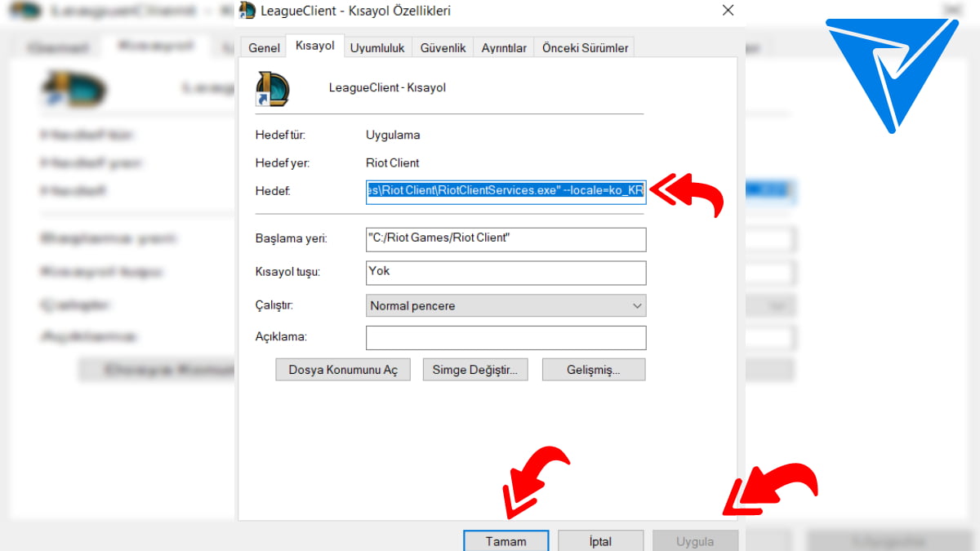Show the Ayrıntılar tab
Viewport: 980px width, 551px height.
tap(503, 48)
